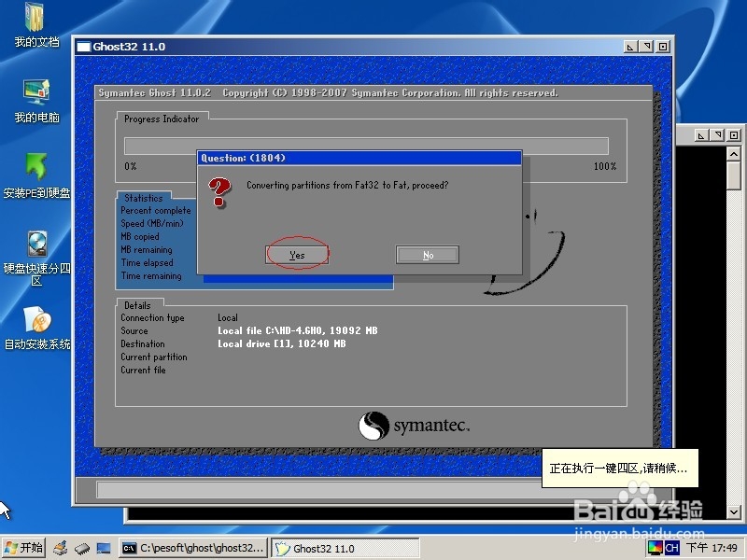Click the 正在执行一键四区 notification tooltip
The height and width of the screenshot is (560, 747).
620,469
